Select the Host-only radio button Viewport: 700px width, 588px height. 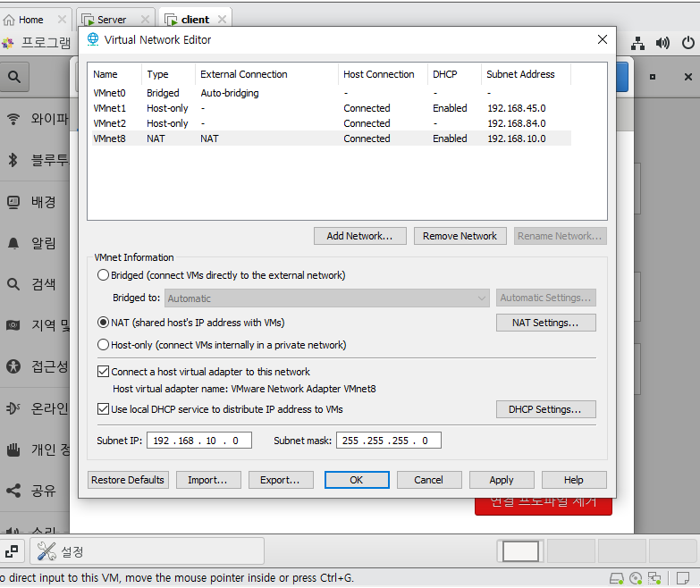[103, 344]
